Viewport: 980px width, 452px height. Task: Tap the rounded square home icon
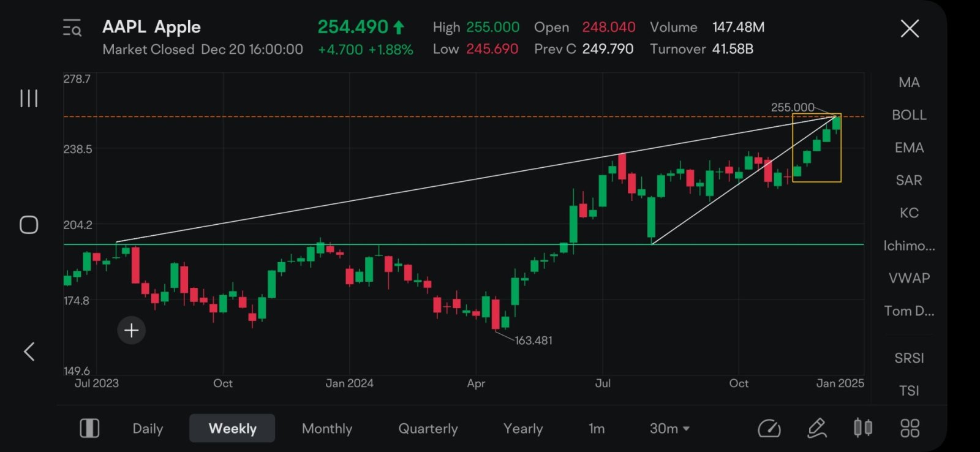29,225
